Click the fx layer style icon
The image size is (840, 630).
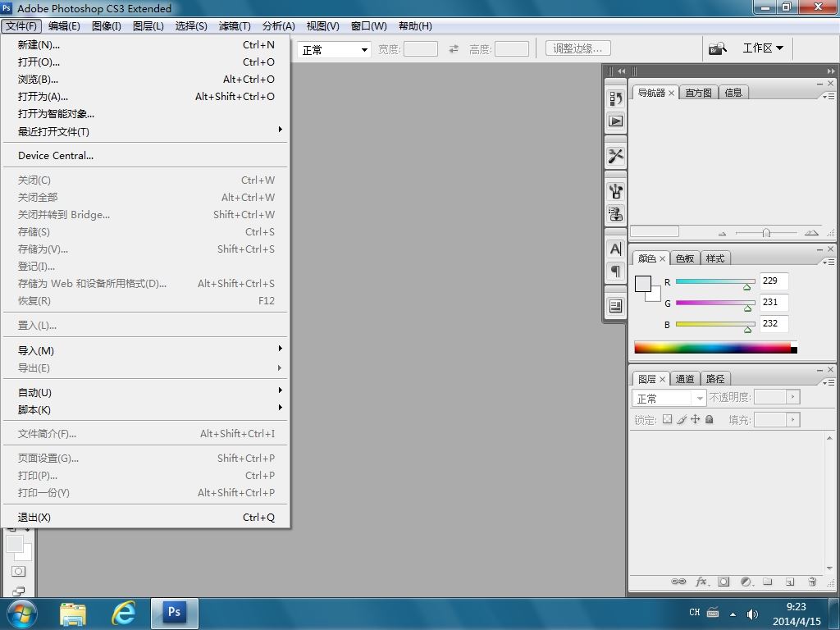701,582
